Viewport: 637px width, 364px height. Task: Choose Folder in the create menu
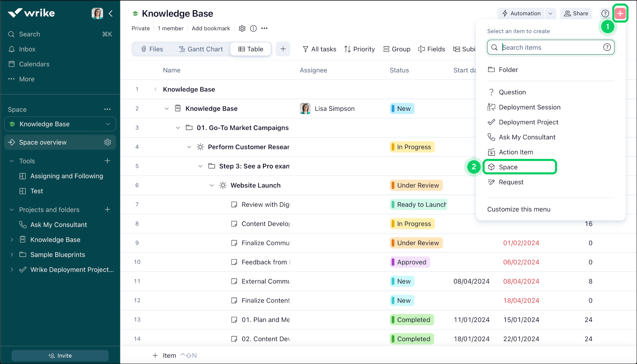[508, 70]
